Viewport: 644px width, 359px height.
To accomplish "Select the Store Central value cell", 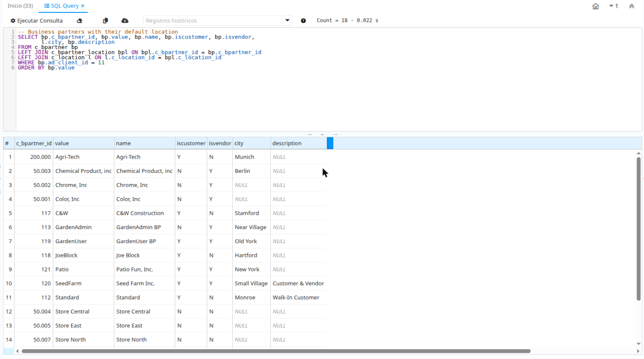I will 84,312.
